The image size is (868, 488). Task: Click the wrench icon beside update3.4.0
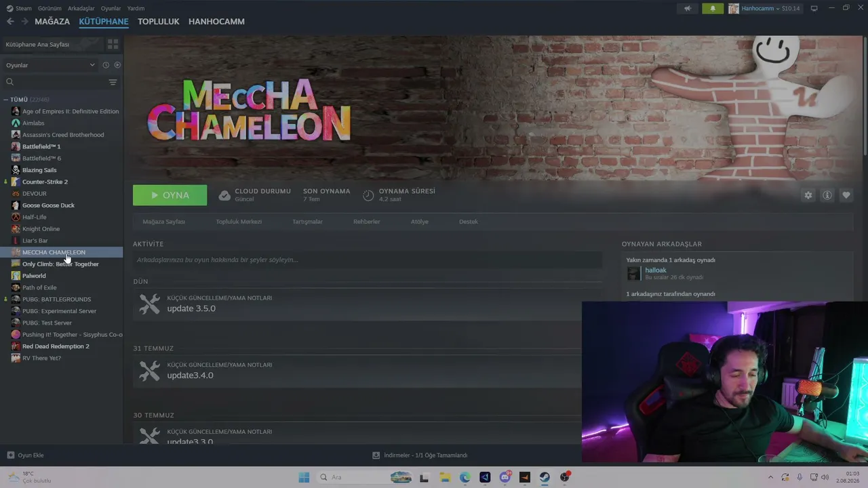pos(149,371)
